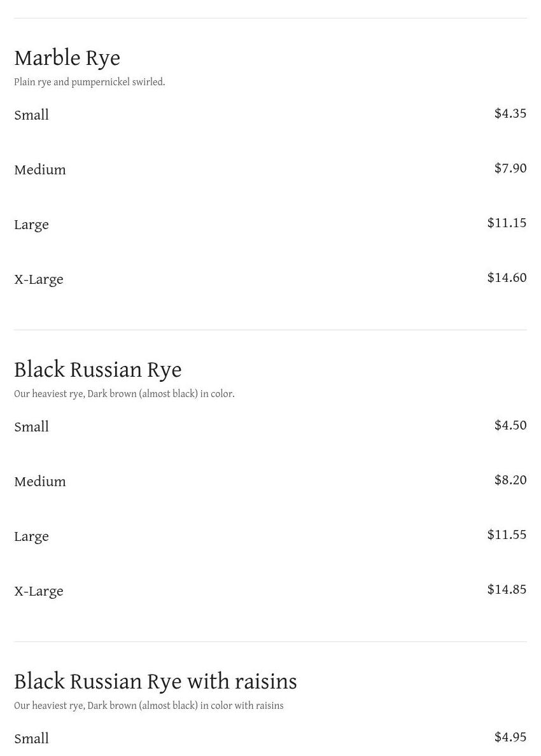541x756 pixels.
Task: Select Small under Black Russian Rye
Action: coord(31,427)
